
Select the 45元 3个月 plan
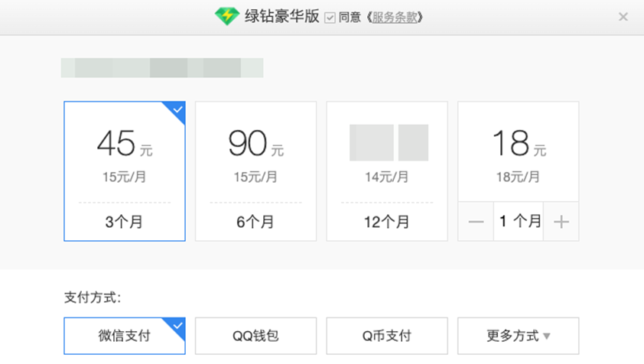click(x=124, y=171)
